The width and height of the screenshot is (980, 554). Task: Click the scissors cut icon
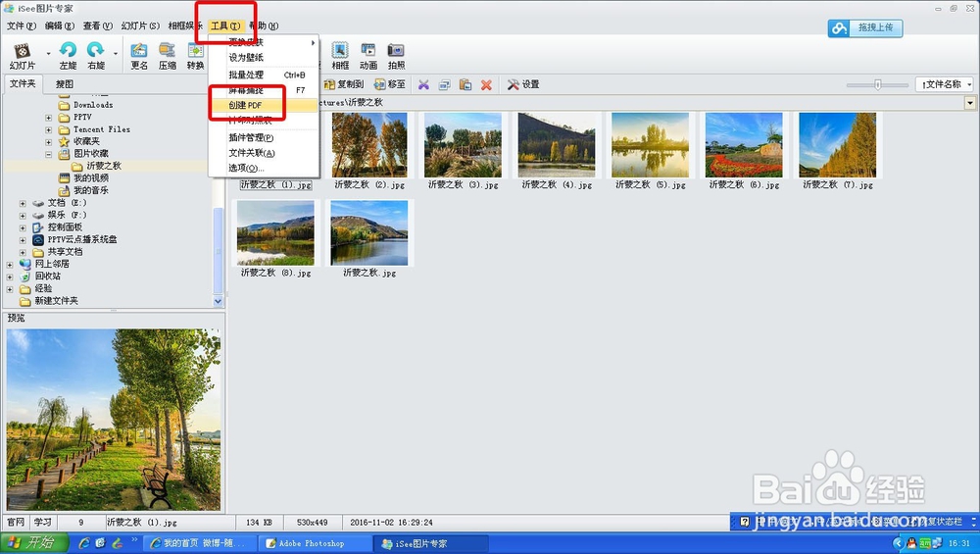pyautogui.click(x=423, y=84)
